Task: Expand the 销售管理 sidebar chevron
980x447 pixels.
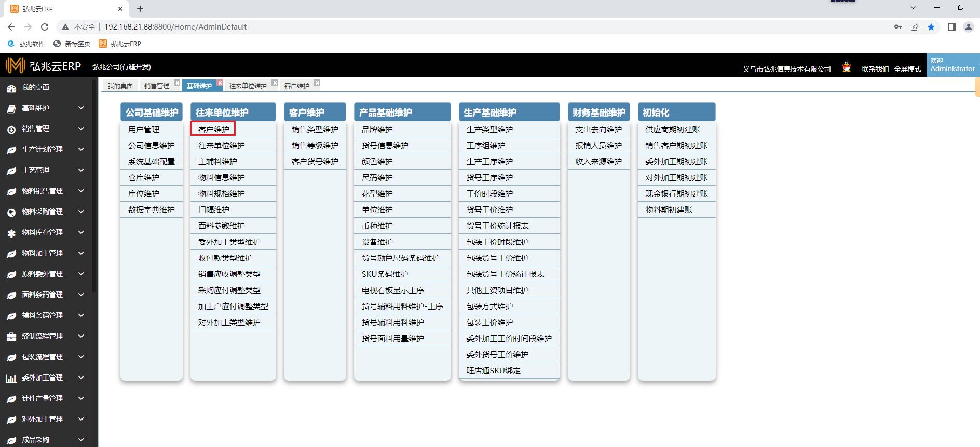Action: click(81, 129)
